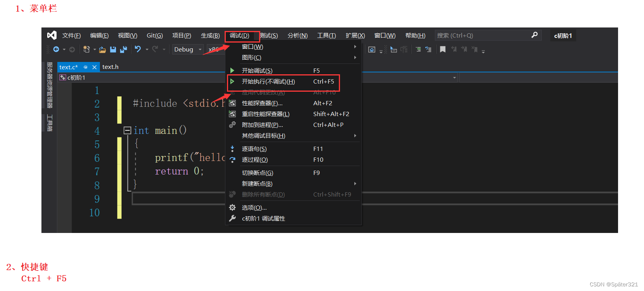Open the redo history dropdown arrow
This screenshot has height=291, width=644.
pos(164,50)
